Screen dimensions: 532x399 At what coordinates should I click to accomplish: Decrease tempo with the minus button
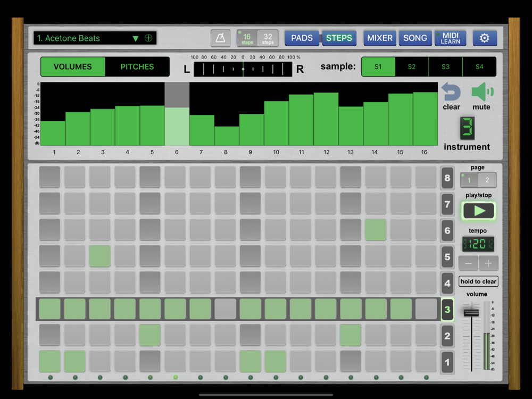[468, 263]
